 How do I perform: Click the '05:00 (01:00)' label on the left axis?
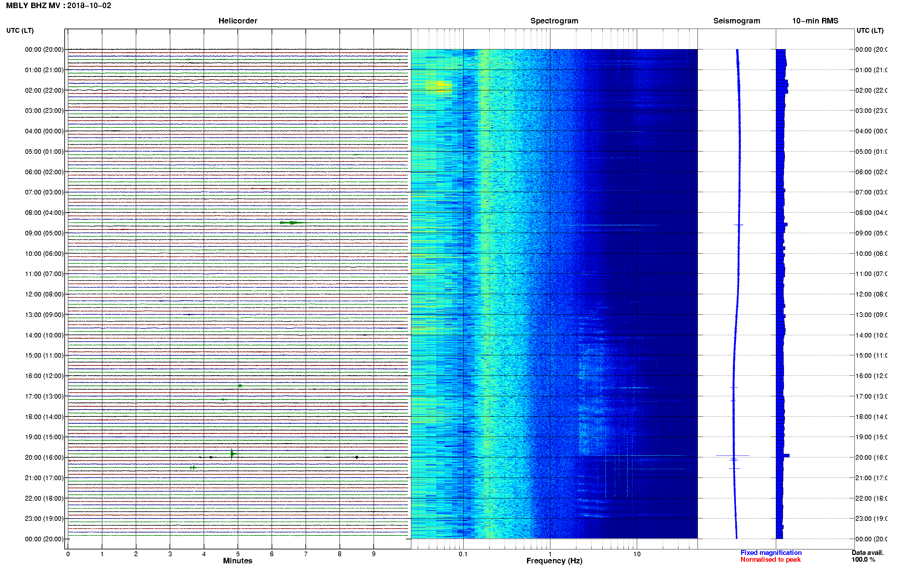tap(44, 152)
